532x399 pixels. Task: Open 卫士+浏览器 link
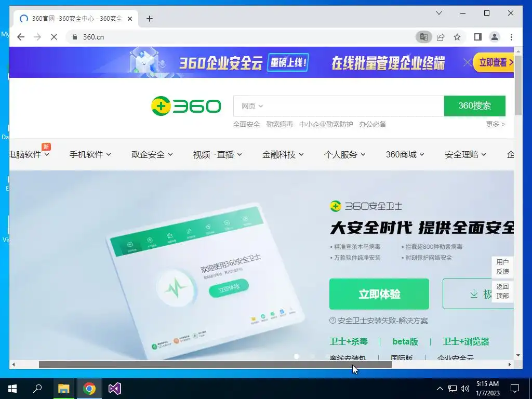tap(466, 342)
